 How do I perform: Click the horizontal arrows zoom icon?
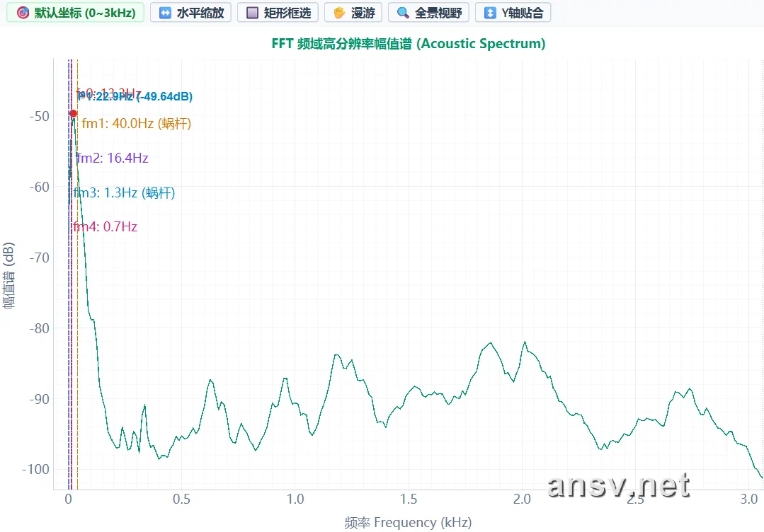coord(165,13)
